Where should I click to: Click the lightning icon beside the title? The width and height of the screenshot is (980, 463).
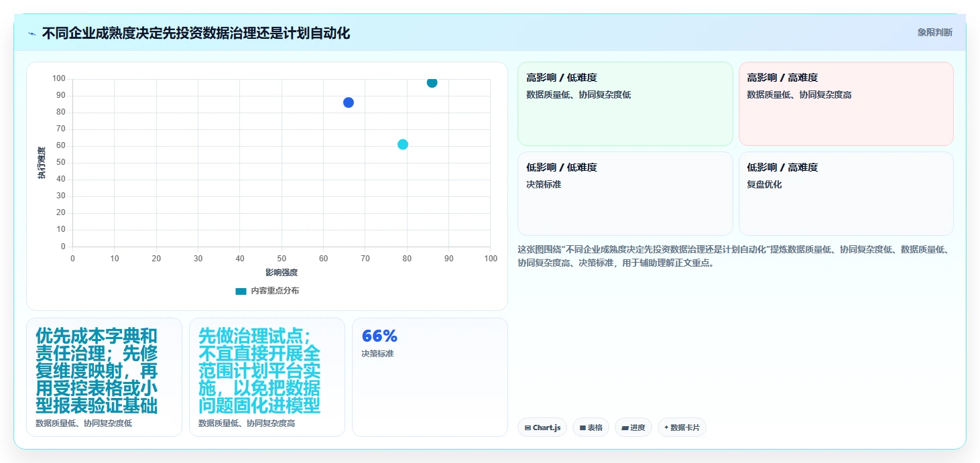click(32, 34)
